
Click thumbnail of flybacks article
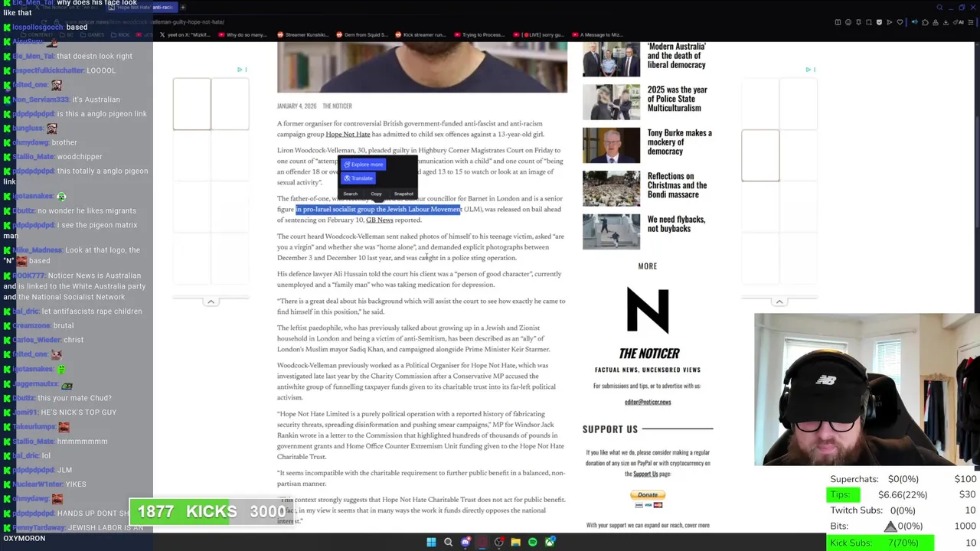[x=611, y=233]
